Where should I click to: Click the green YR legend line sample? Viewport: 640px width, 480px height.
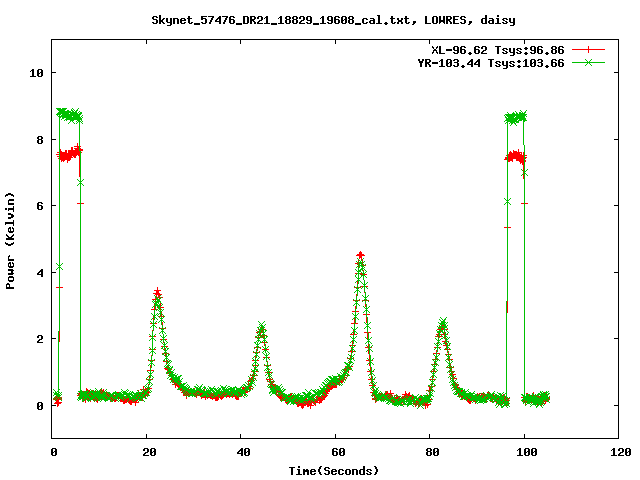[588, 63]
